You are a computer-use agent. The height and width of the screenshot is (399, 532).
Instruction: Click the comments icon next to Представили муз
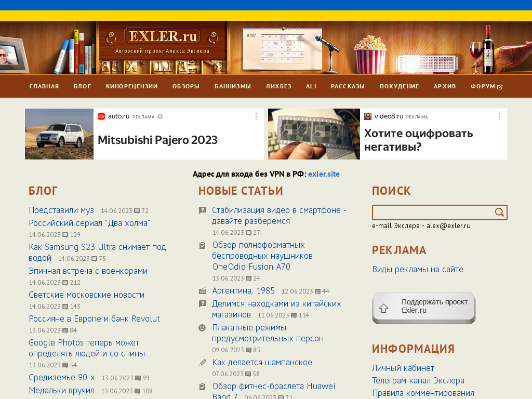[x=137, y=211]
